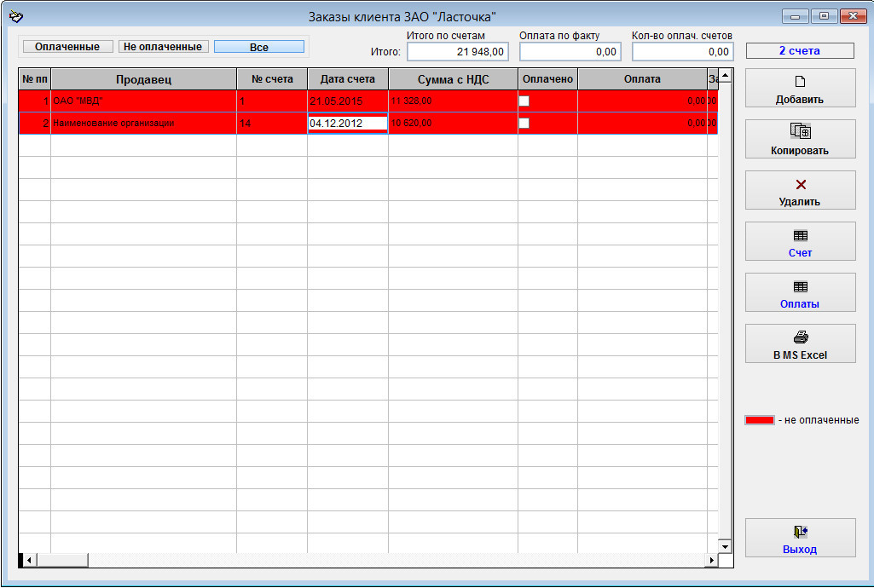This screenshot has height=588, width=874.
Task: Click Оплата 0,00 cell in Наименование организации row
Action: (642, 123)
